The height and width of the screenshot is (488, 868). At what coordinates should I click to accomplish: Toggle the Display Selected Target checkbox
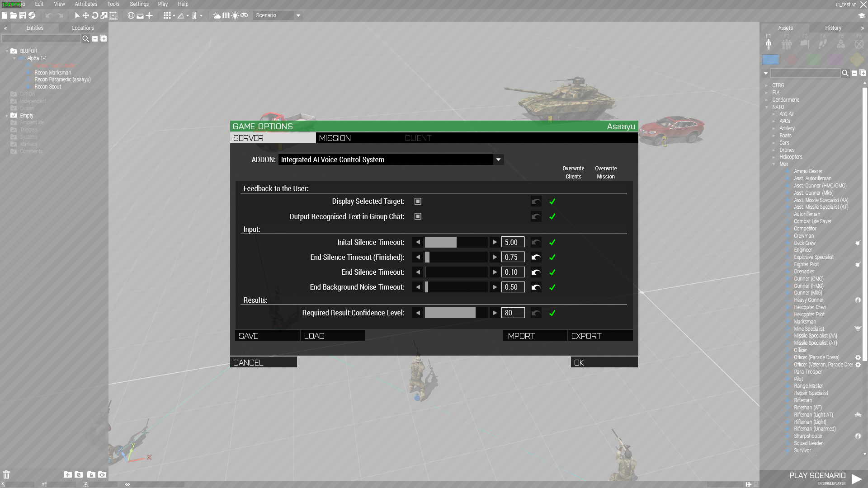418,201
